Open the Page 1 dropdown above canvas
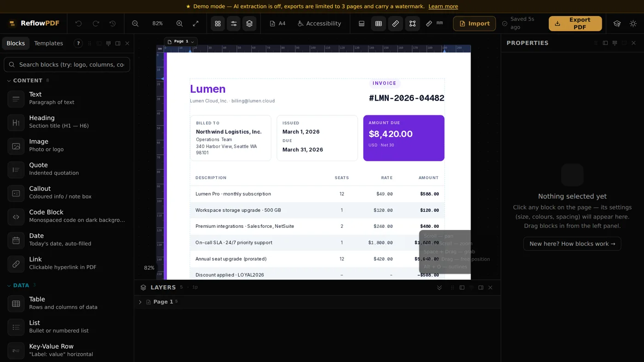644x362 pixels. (181, 41)
